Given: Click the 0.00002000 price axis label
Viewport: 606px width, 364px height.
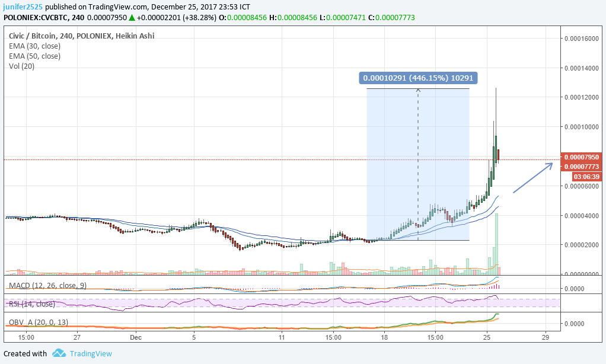Looking at the screenshot, I should pos(581,245).
